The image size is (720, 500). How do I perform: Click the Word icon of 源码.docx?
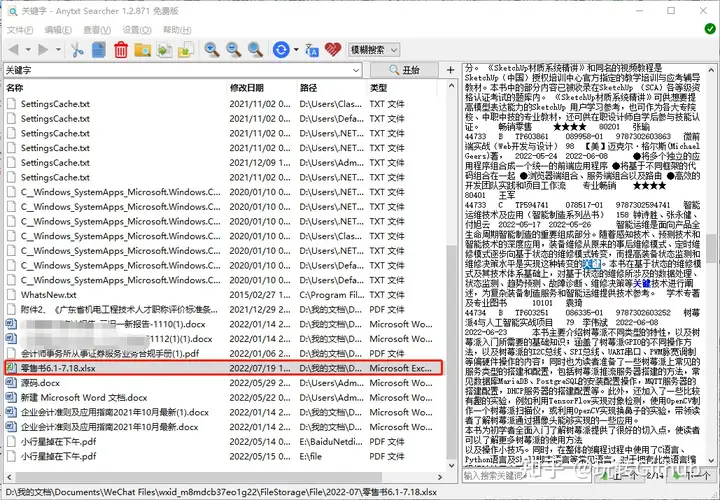pyautogui.click(x=11, y=383)
